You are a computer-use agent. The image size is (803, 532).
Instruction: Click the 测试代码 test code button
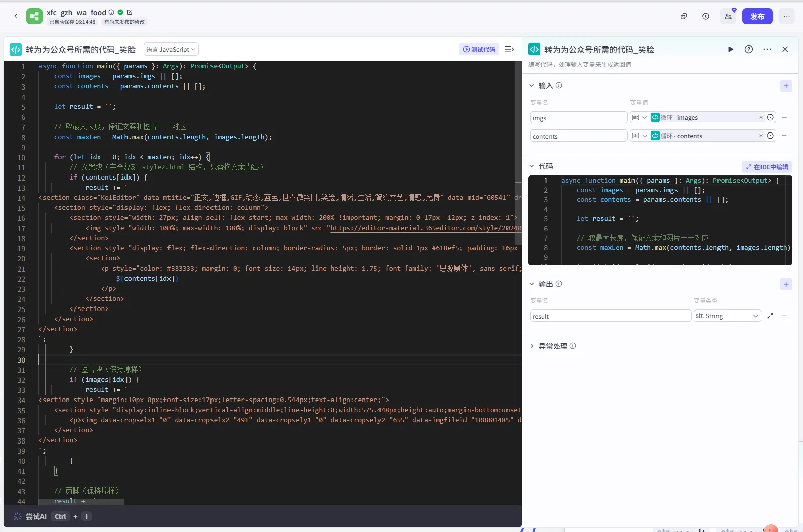click(x=479, y=49)
